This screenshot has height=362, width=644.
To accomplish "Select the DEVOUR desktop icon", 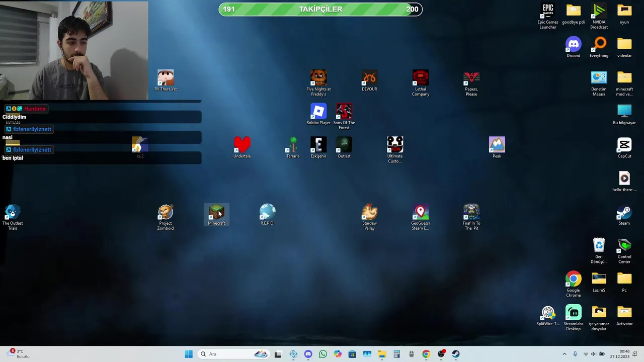I will 369,81.
